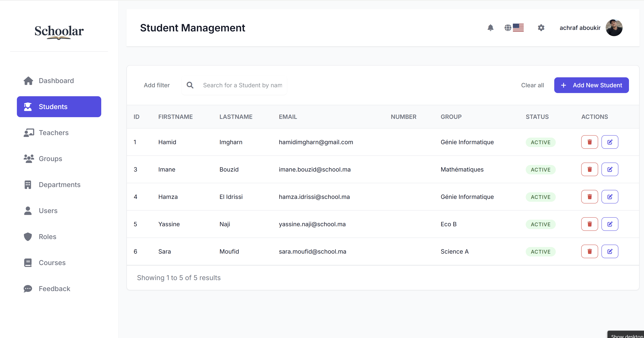Open settings gear icon in header

[541, 28]
